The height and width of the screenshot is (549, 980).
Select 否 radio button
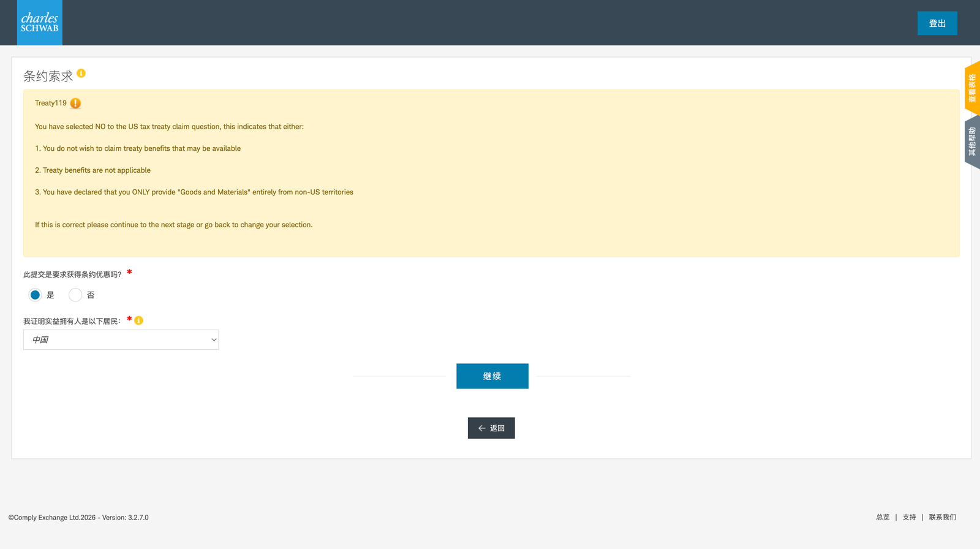(75, 295)
